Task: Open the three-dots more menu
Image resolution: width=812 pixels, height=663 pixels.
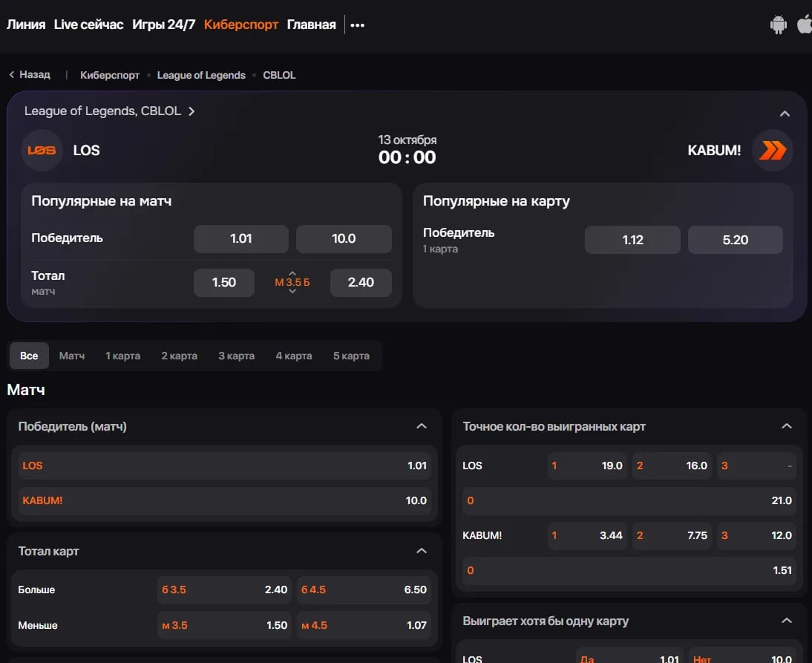Action: (x=357, y=25)
